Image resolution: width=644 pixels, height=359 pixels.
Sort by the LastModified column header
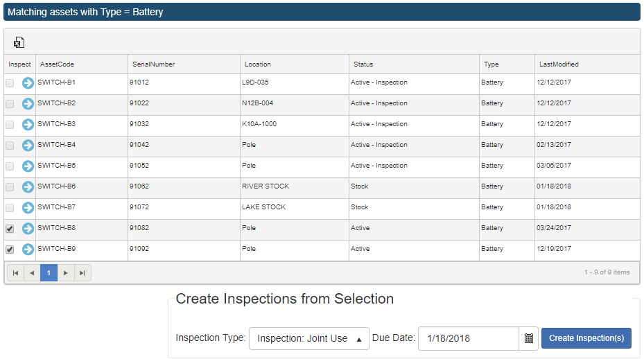pyautogui.click(x=559, y=64)
